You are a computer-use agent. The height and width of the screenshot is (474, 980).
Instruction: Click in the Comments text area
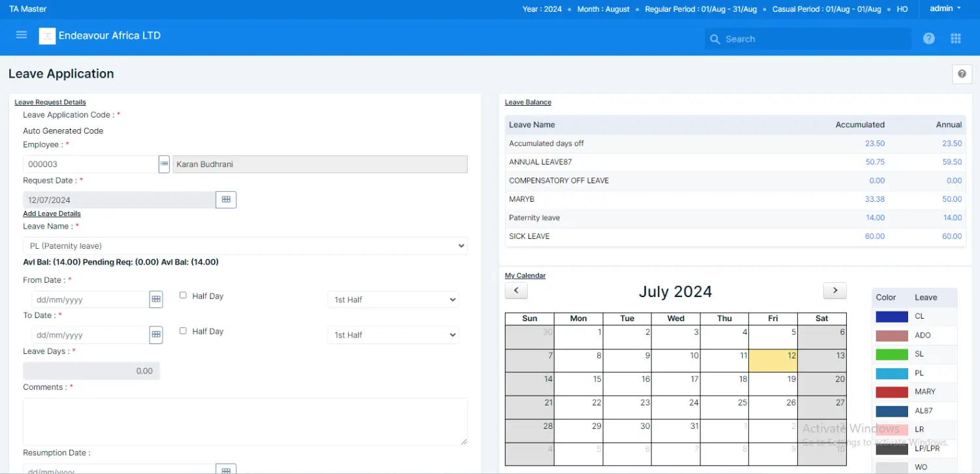click(245, 422)
